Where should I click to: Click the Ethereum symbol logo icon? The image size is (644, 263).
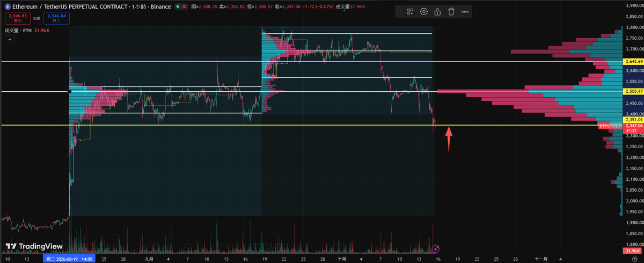[6, 6]
